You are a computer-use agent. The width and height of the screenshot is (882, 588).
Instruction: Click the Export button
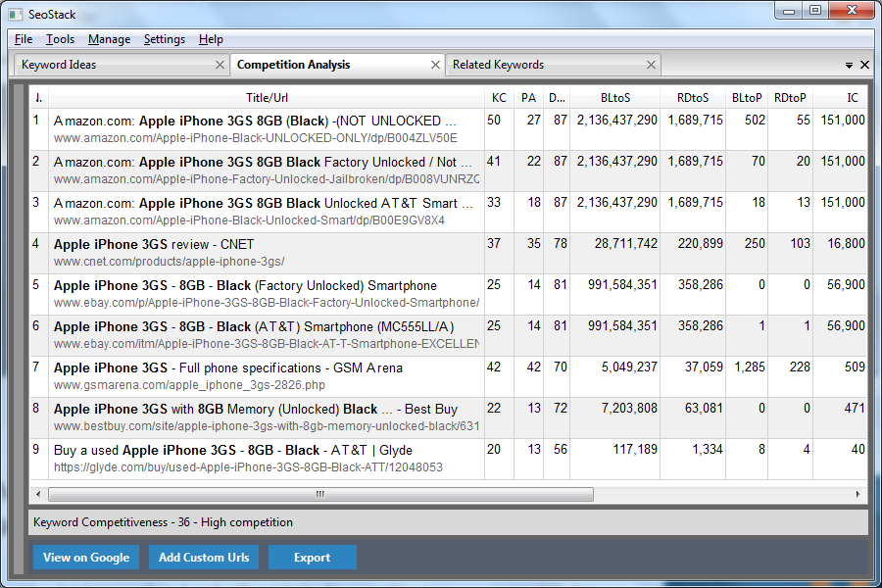click(313, 557)
